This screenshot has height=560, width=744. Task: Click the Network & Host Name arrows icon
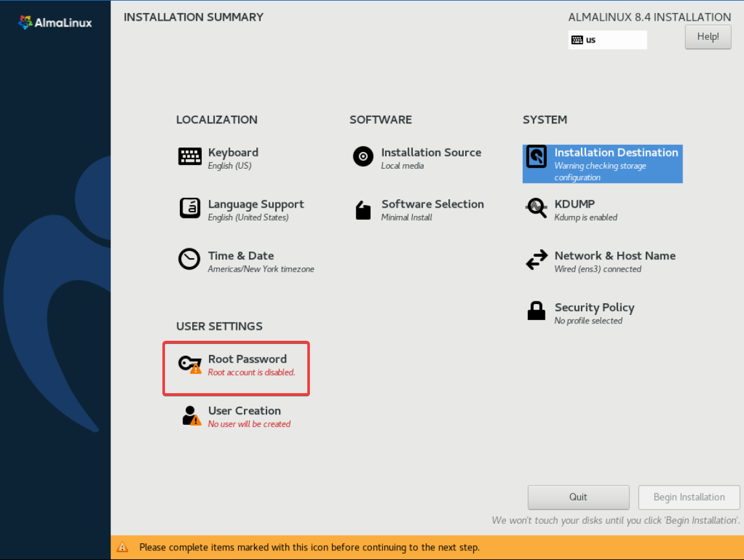pyautogui.click(x=536, y=260)
